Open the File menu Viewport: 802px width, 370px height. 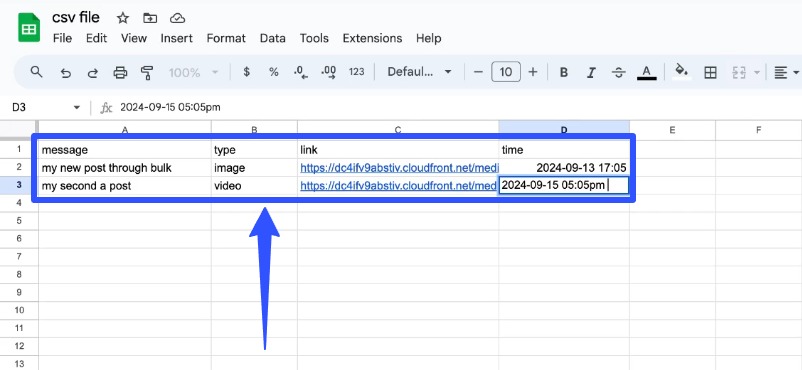(x=62, y=38)
